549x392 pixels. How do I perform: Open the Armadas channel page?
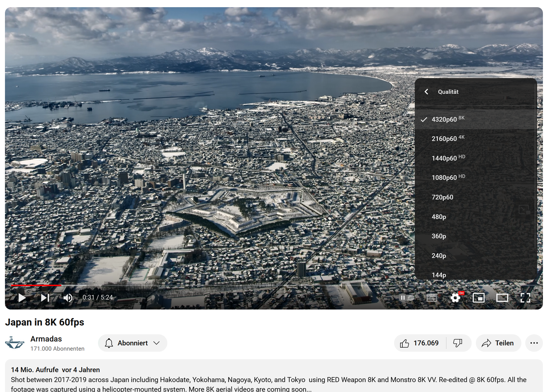coord(46,339)
